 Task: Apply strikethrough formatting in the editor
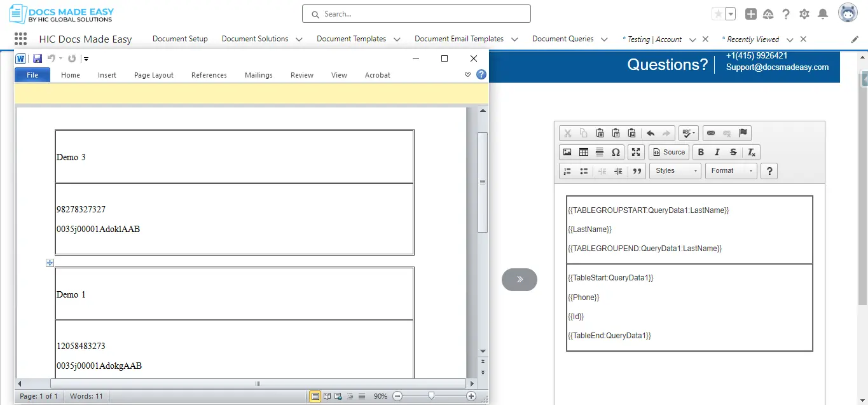(x=733, y=153)
